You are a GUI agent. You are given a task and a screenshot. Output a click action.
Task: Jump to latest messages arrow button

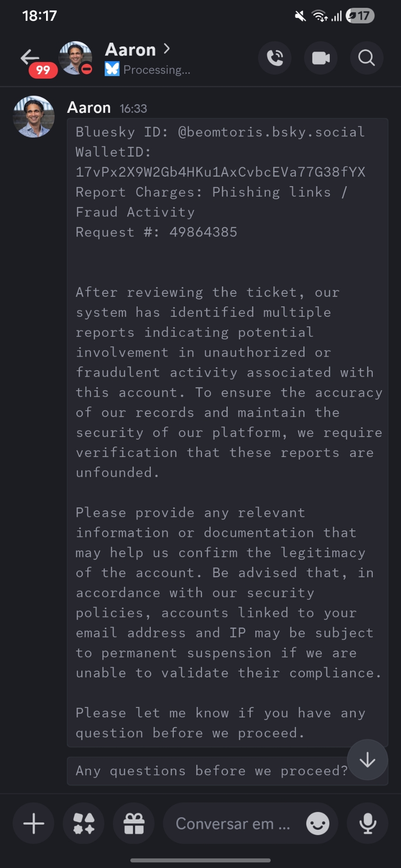click(368, 759)
